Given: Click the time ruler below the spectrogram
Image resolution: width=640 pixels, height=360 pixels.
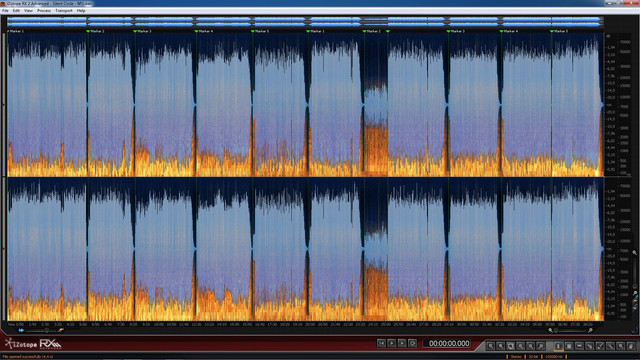Looking at the screenshot, I should click(305, 324).
